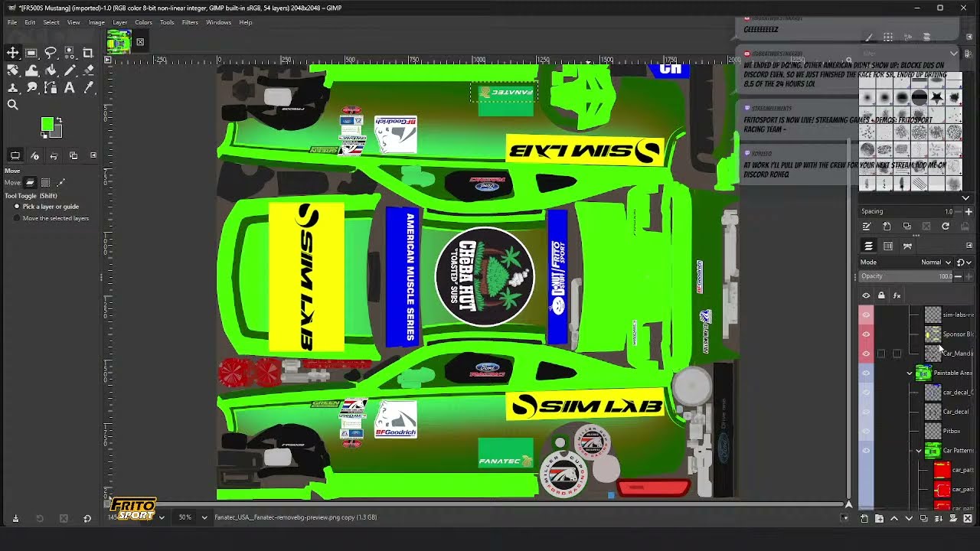The width and height of the screenshot is (980, 551).
Task: Select the Rectangle Select tool
Action: click(x=31, y=53)
